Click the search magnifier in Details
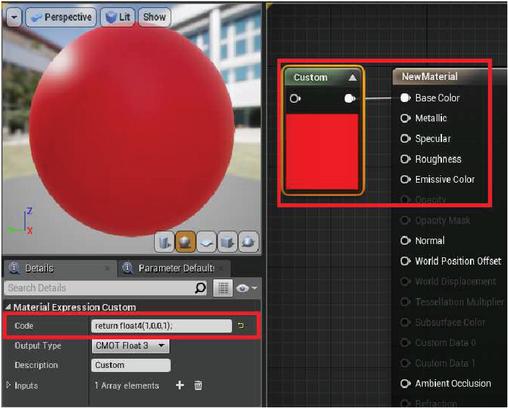Screen dimensions: 508x408 pyautogui.click(x=200, y=288)
